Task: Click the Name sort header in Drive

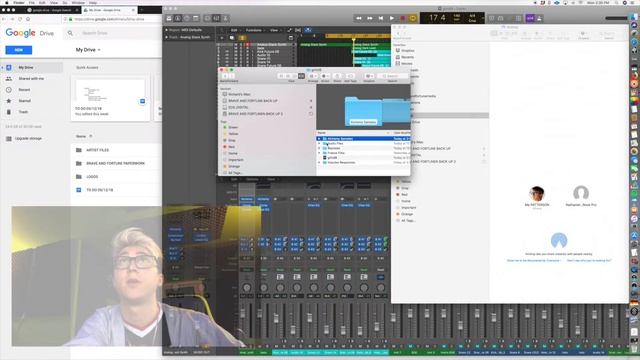Action: click(x=81, y=136)
